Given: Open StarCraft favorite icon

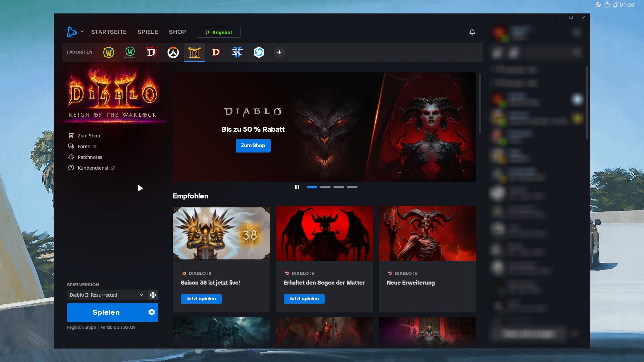Looking at the screenshot, I should [237, 52].
